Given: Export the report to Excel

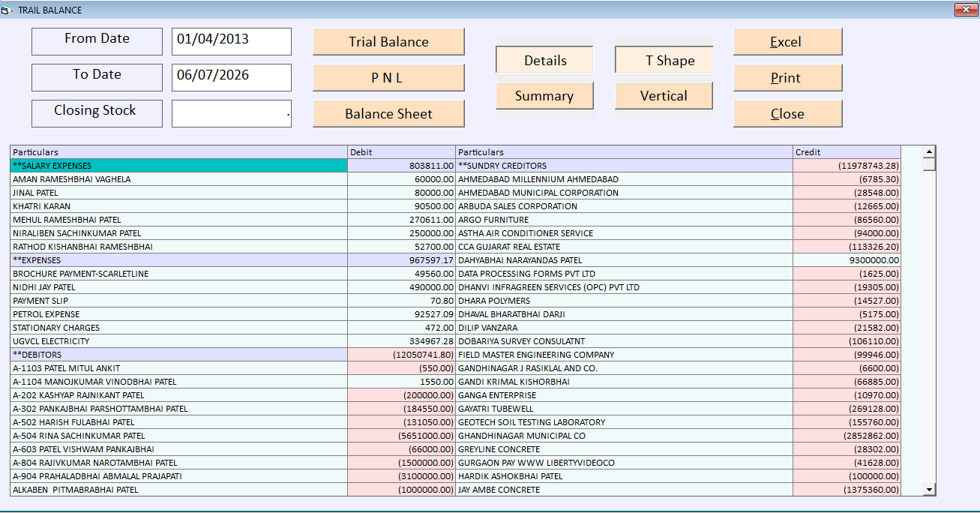Looking at the screenshot, I should pos(787,42).
